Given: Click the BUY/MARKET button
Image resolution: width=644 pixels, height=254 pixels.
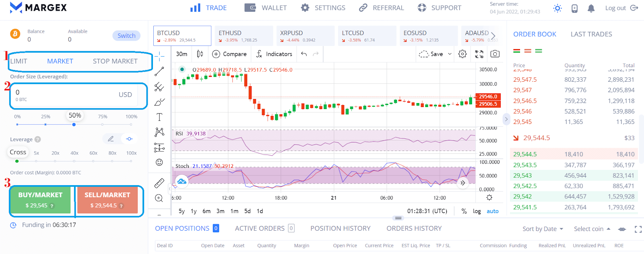Looking at the screenshot, I should click(x=40, y=200).
